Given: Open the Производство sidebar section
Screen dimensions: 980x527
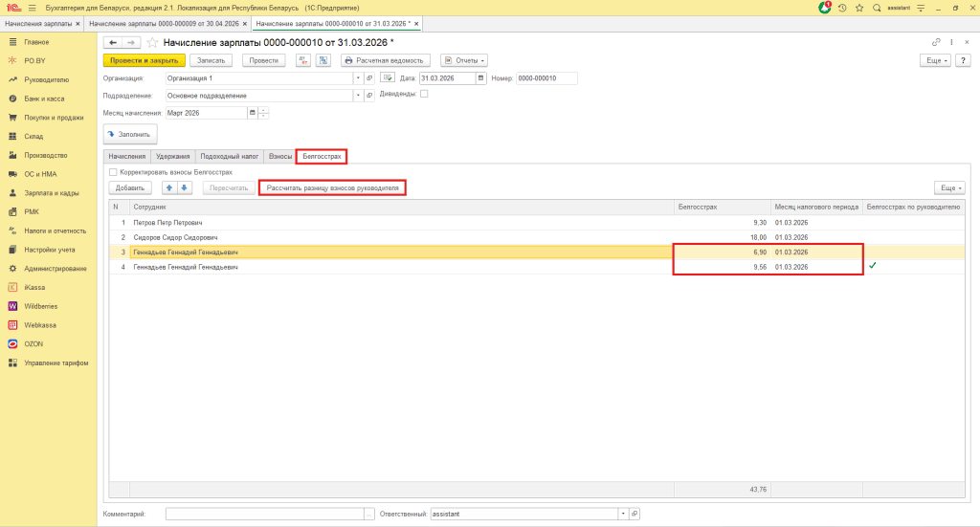Looking at the screenshot, I should point(46,155).
